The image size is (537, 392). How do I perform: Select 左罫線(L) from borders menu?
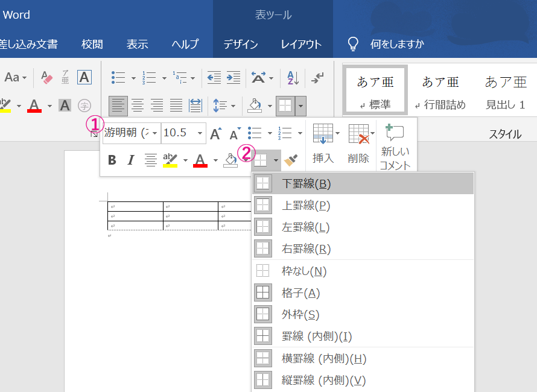363,227
